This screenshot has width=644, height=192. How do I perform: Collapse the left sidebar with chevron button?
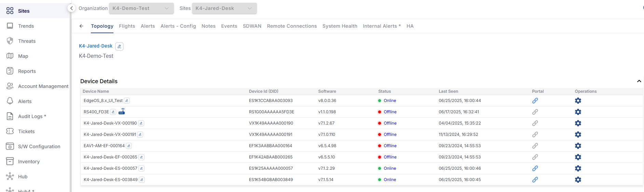tap(71, 8)
